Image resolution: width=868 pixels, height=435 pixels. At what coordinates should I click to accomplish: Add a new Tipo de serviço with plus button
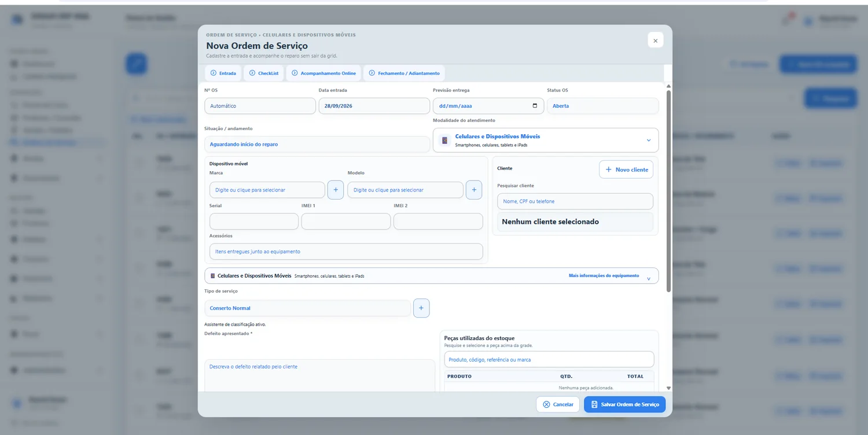[x=421, y=308]
